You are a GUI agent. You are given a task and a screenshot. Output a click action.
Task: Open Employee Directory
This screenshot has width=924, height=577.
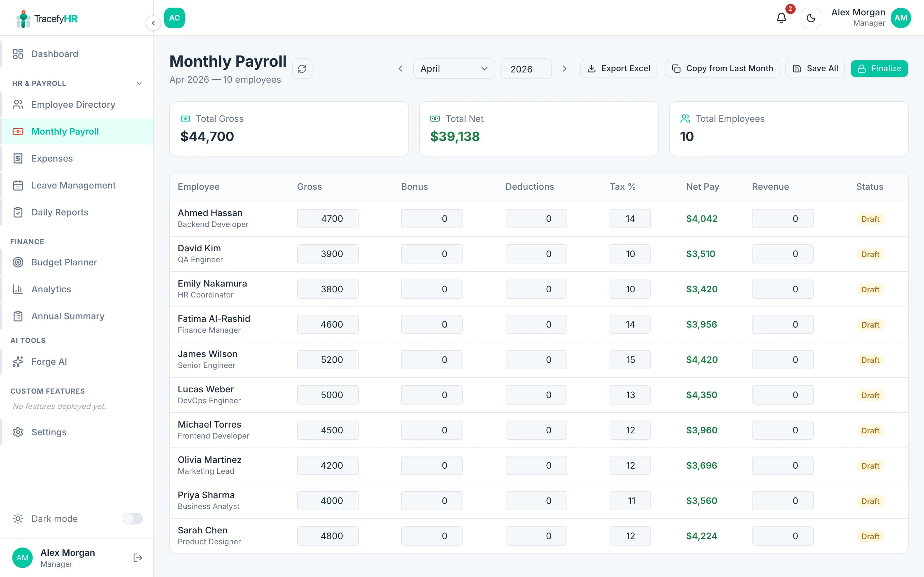(73, 104)
